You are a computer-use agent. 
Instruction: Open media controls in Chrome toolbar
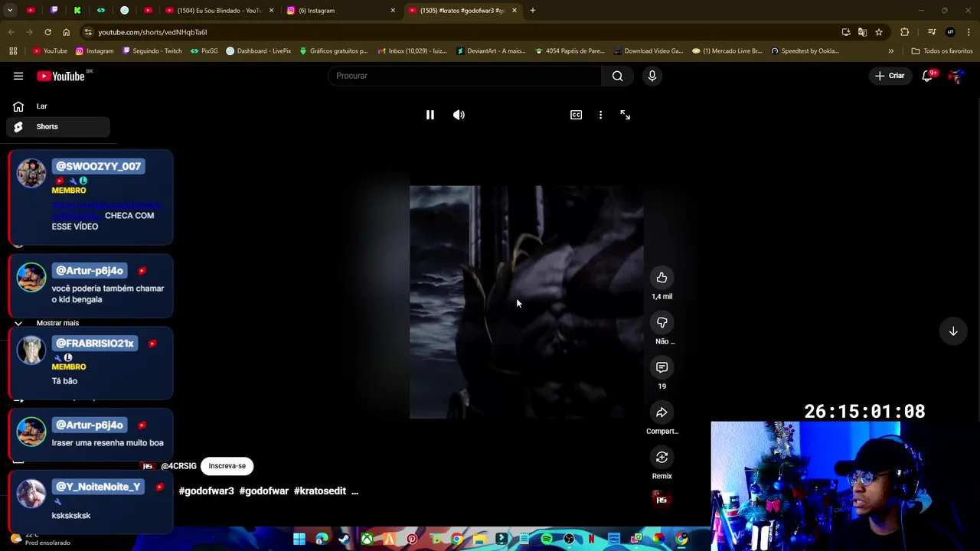click(932, 32)
